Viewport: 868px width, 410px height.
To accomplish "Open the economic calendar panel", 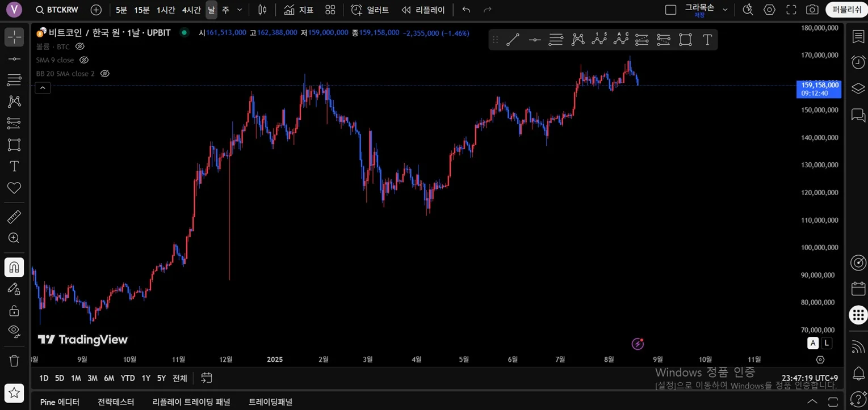I will 858,289.
